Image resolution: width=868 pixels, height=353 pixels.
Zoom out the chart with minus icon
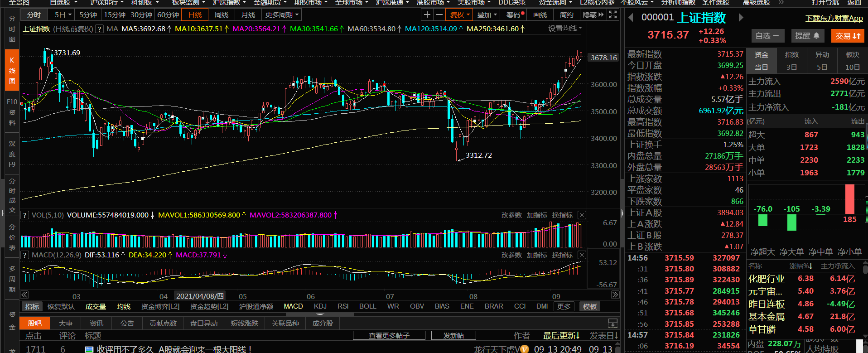[x=439, y=15]
